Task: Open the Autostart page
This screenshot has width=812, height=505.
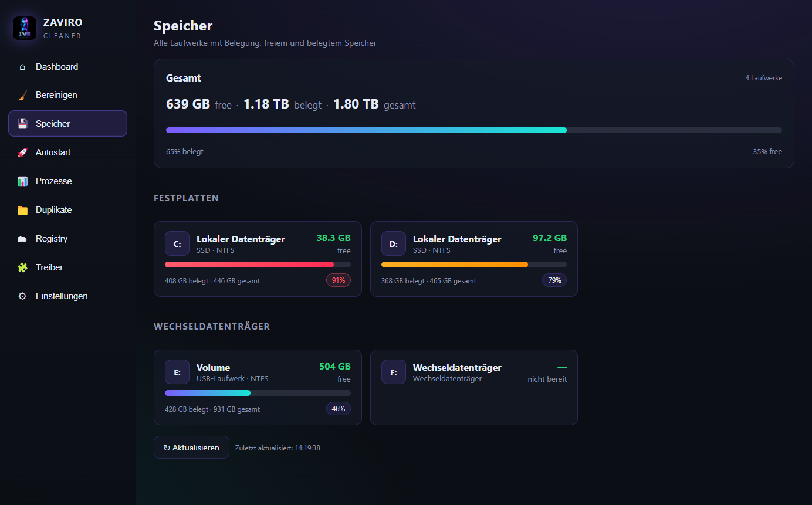Action: coord(67,152)
